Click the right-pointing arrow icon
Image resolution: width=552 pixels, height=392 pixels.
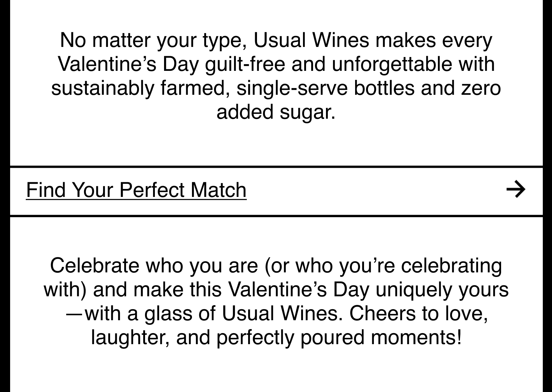click(x=516, y=190)
